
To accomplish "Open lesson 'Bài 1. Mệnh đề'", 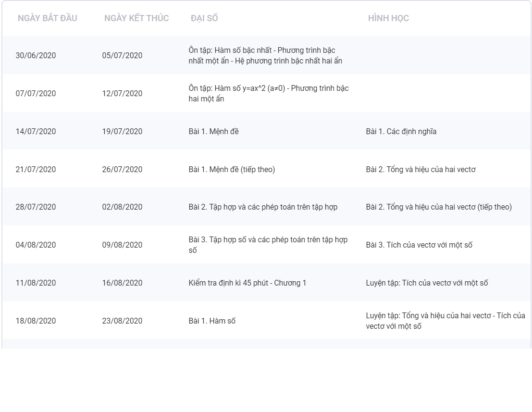I will pos(213,131).
